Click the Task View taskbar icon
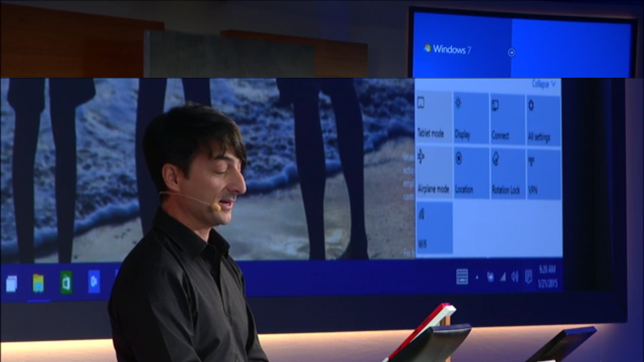The width and height of the screenshot is (644, 362). point(11,284)
